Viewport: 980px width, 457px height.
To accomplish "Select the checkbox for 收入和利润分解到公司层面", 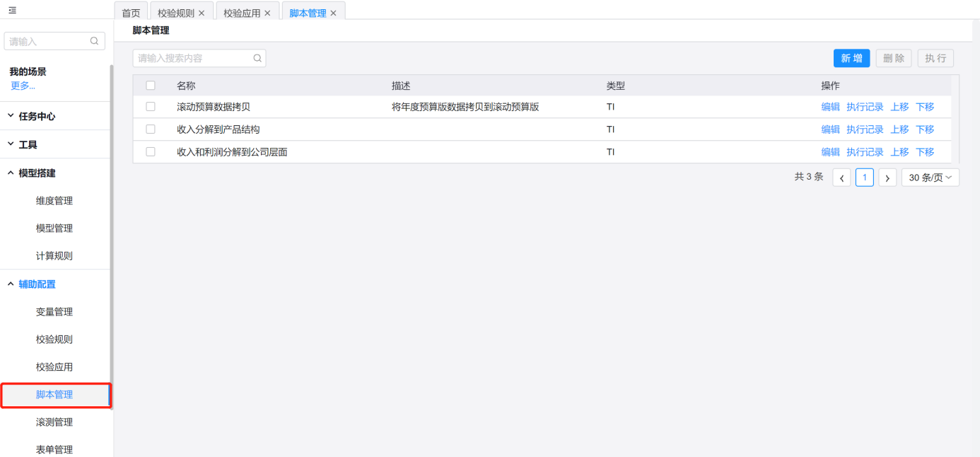I will tap(151, 151).
